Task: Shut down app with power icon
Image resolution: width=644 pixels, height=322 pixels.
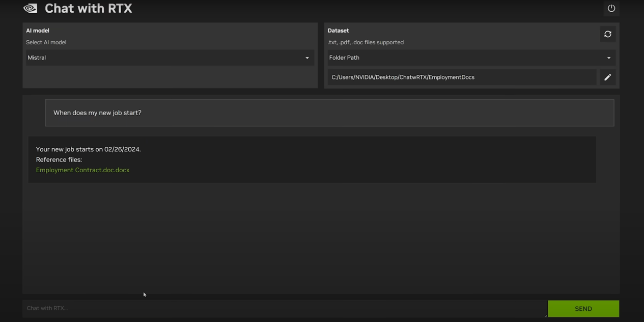Action: (611, 8)
